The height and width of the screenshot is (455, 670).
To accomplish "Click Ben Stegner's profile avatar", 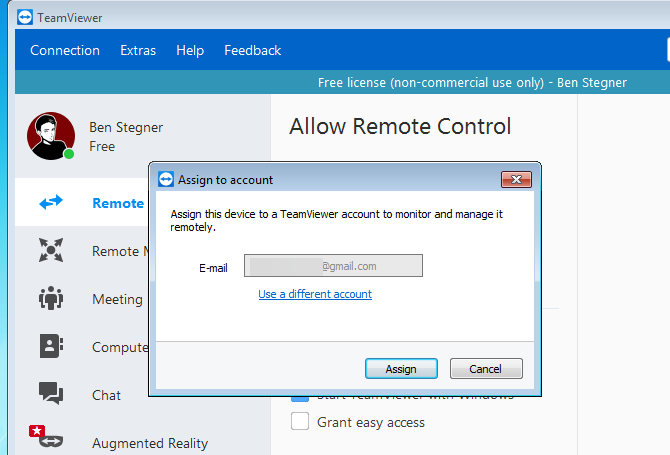I will [x=50, y=136].
